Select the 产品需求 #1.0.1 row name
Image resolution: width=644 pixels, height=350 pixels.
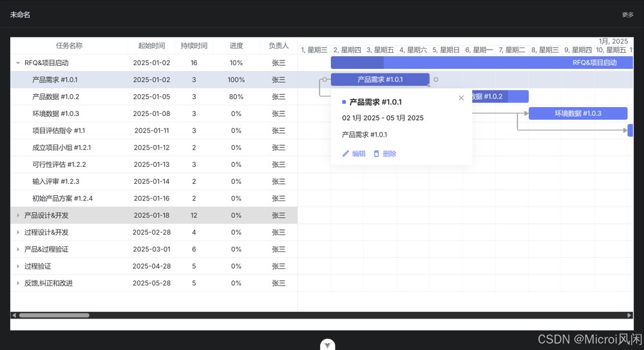click(55, 80)
